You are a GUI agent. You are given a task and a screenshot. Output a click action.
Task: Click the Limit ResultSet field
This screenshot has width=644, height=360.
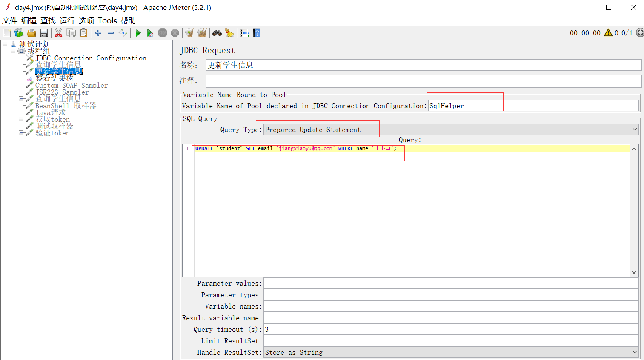tap(451, 341)
